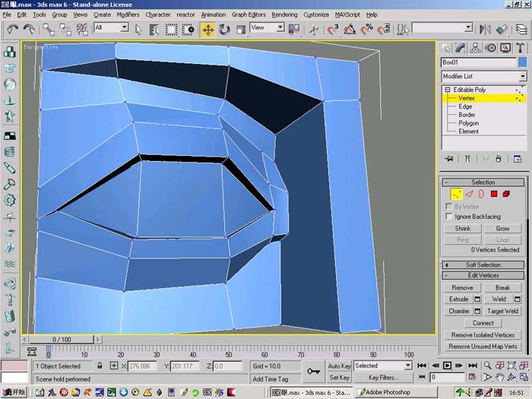Click the red Edge selection icon

tap(469, 194)
